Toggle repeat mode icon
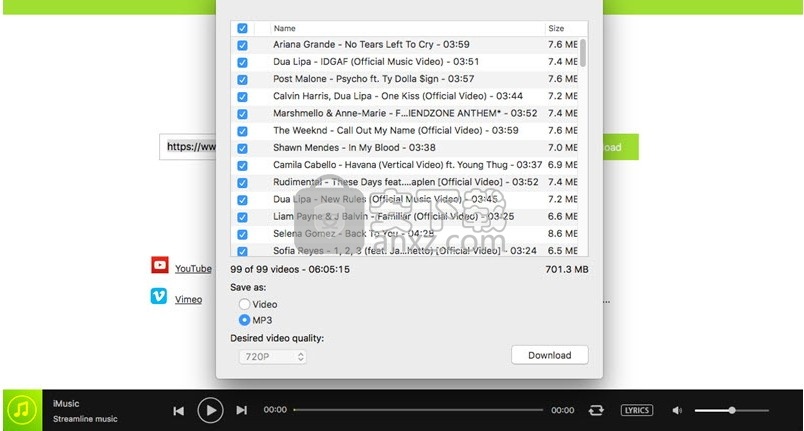Viewport: 804px width, 431px height. [x=596, y=410]
